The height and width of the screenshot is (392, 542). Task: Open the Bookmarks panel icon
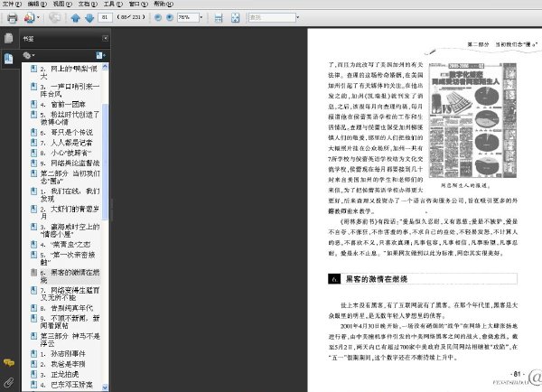tap(9, 59)
